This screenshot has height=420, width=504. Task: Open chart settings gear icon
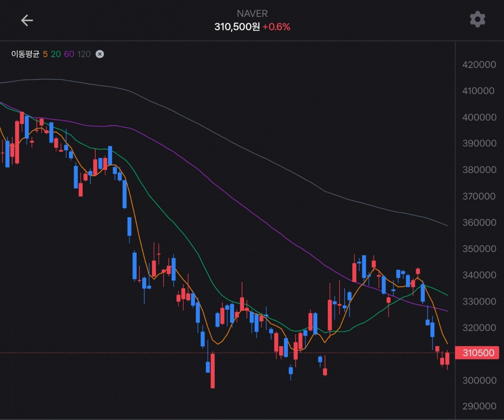click(x=478, y=19)
